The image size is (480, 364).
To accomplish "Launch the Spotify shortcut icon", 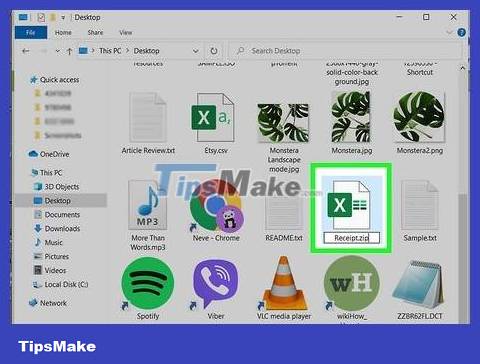I will coord(148,283).
